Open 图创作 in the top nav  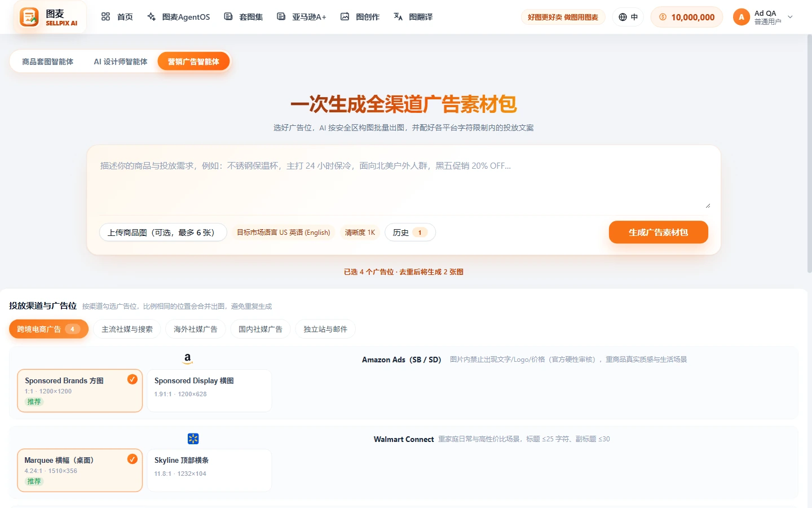tap(360, 17)
